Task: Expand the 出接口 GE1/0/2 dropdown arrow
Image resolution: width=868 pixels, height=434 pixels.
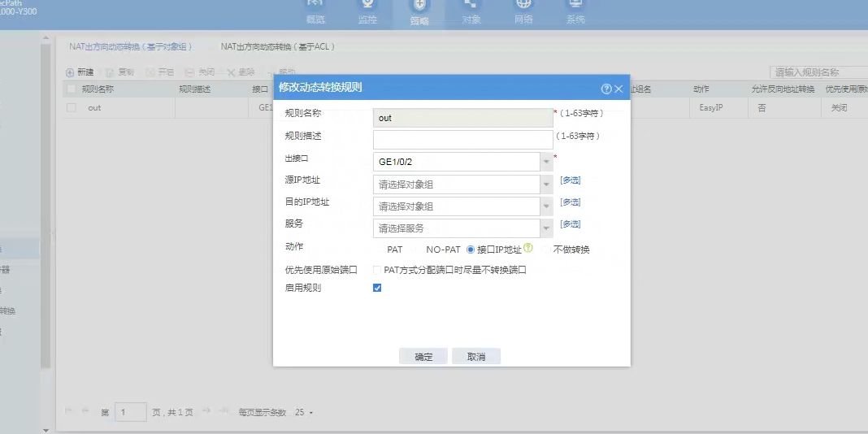Action: pyautogui.click(x=546, y=162)
